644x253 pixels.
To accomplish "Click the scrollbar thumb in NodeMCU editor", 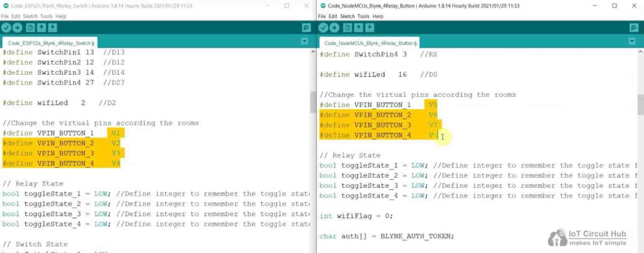I will pos(640,104).
